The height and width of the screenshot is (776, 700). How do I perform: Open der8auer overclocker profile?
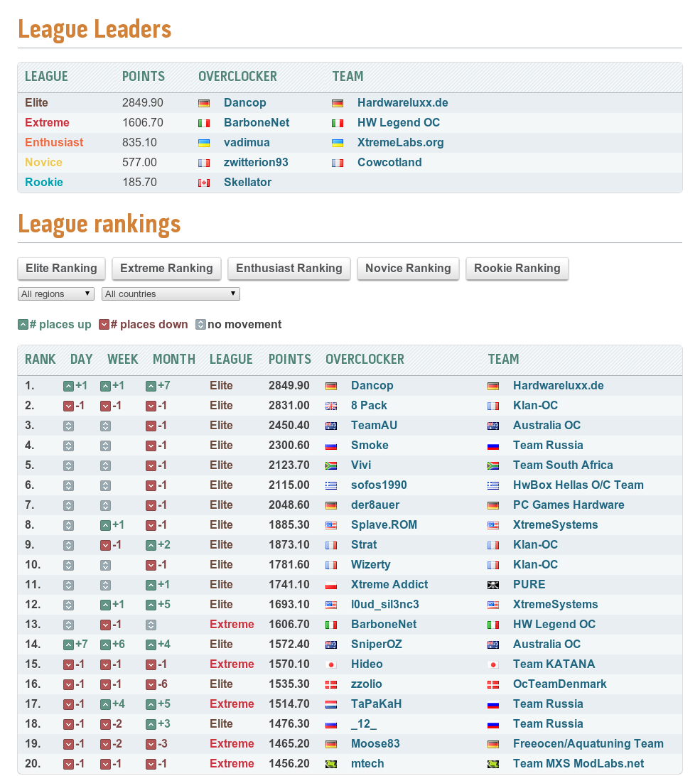pos(375,505)
